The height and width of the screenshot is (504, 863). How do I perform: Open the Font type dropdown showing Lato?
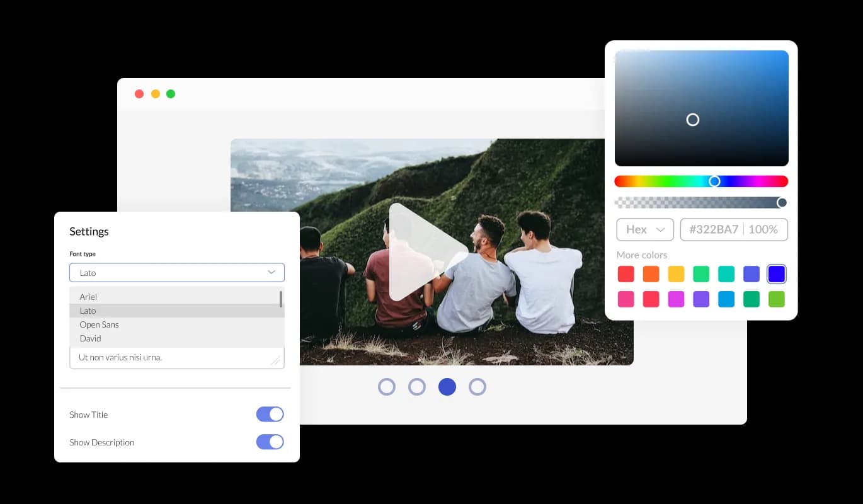pos(177,273)
